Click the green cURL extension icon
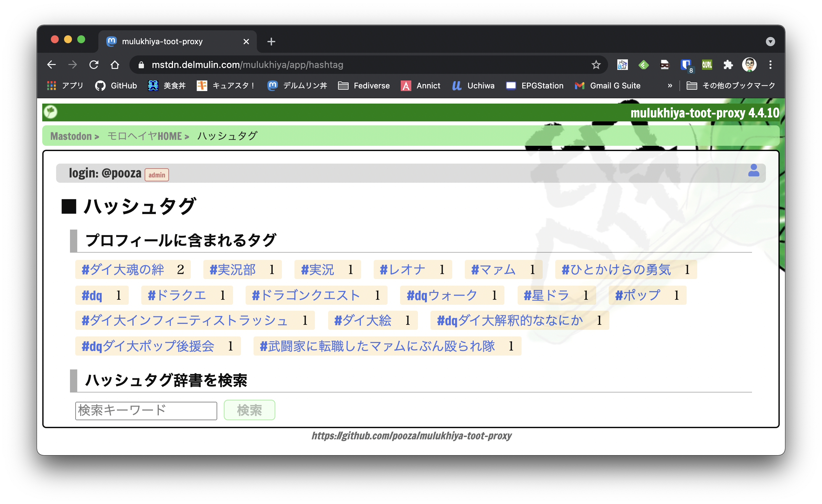Image resolution: width=822 pixels, height=504 pixels. [x=706, y=65]
